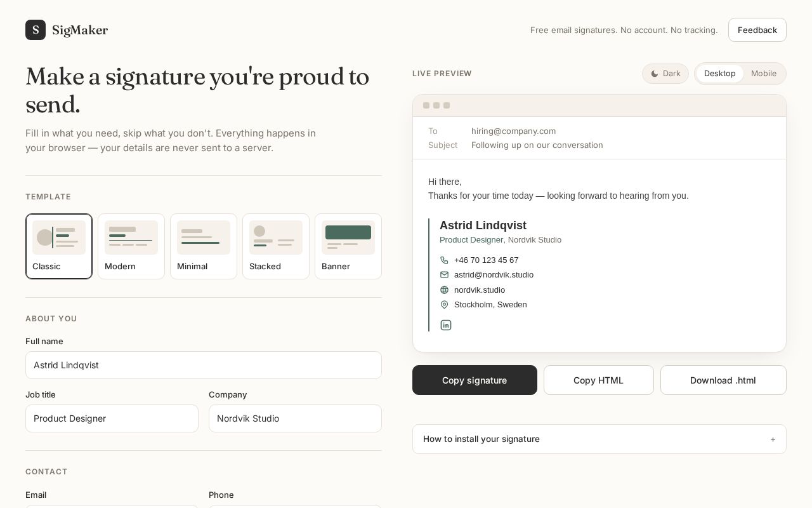The height and width of the screenshot is (508, 812).
Task: Click Stockholm, Sweden location text
Action: click(x=490, y=305)
